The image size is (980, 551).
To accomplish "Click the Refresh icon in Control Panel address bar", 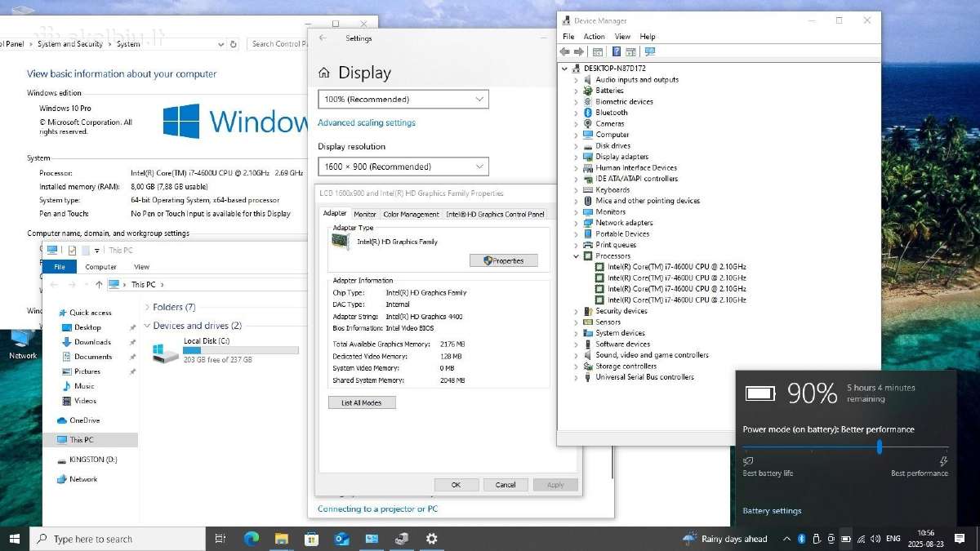I will (234, 44).
